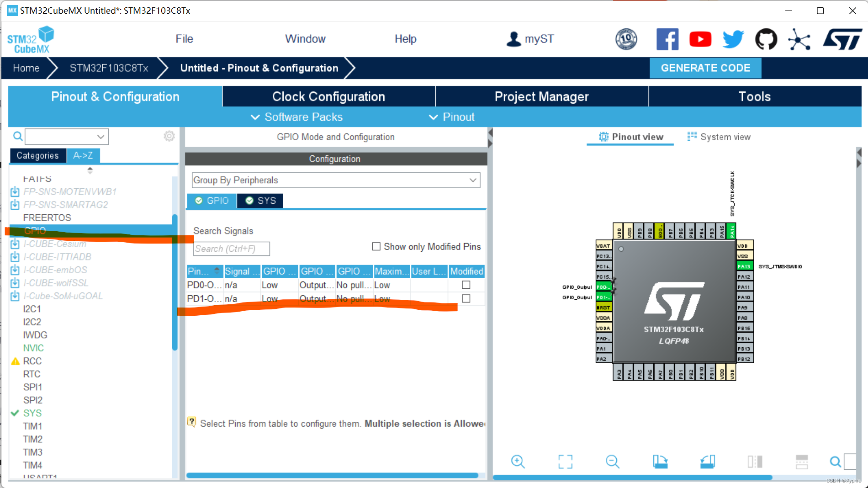Image resolution: width=868 pixels, height=488 pixels.
Task: Select RCC in the category list
Action: pyautogui.click(x=32, y=361)
